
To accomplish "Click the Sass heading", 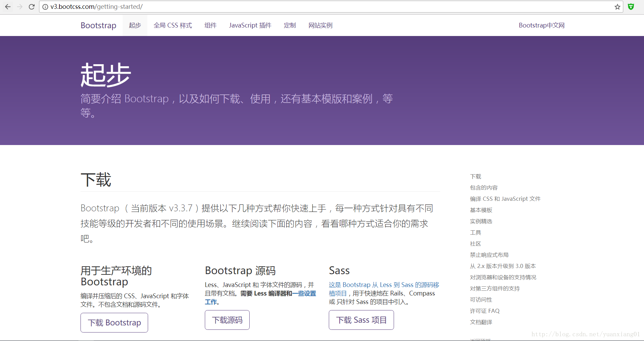I will [339, 271].
